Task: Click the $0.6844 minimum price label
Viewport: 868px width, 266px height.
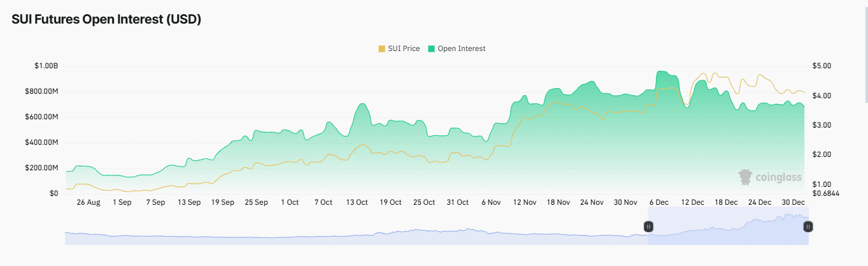Action: coord(827,193)
